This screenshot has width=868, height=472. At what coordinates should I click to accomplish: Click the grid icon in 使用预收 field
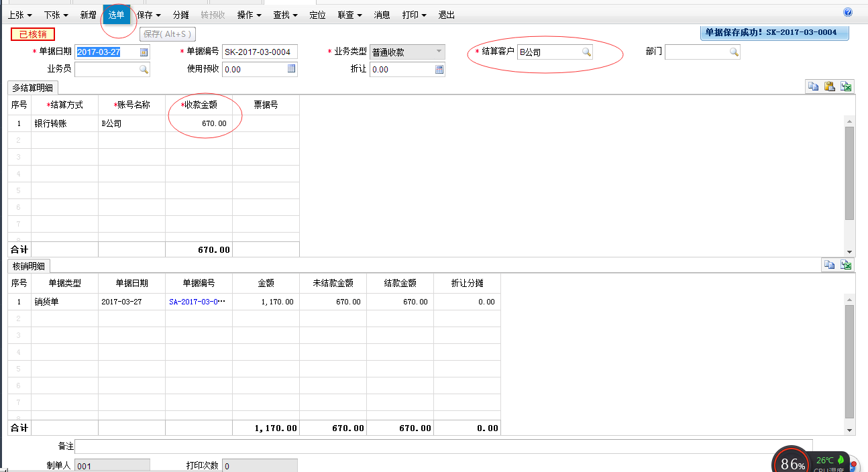click(x=292, y=69)
